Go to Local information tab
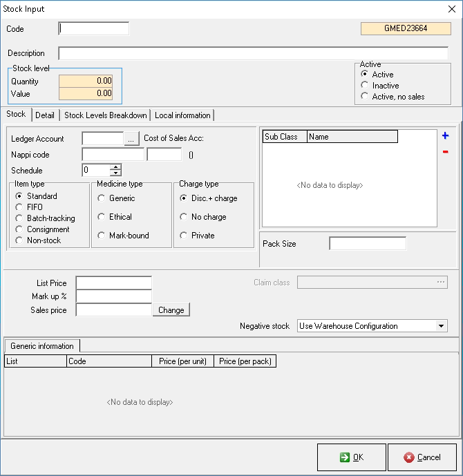 coord(182,115)
